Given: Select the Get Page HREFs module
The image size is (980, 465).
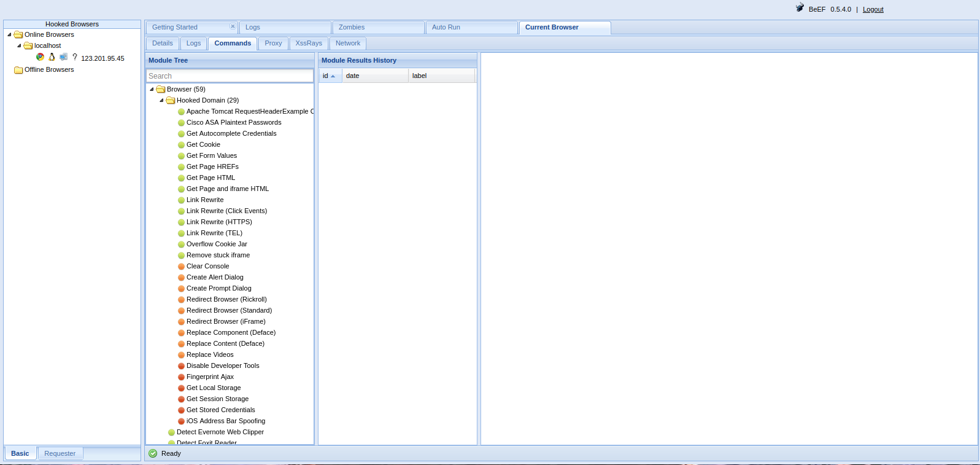Looking at the screenshot, I should (x=212, y=167).
